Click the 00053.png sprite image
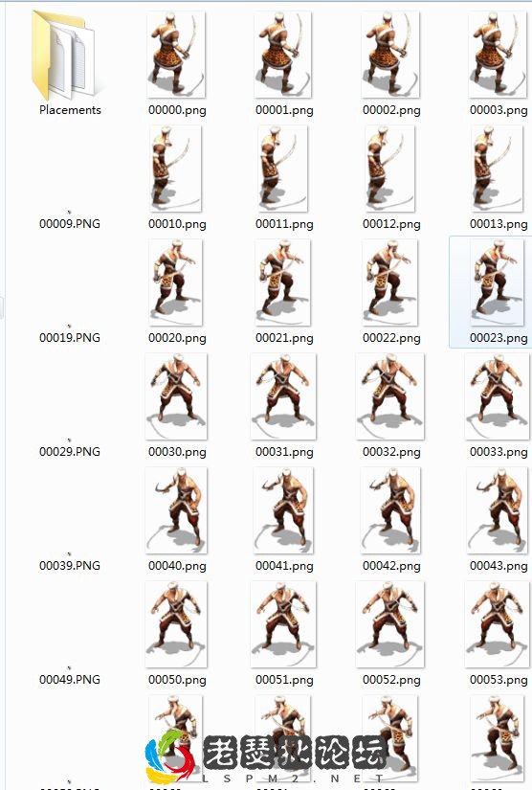This screenshot has width=532, height=790. (x=498, y=624)
